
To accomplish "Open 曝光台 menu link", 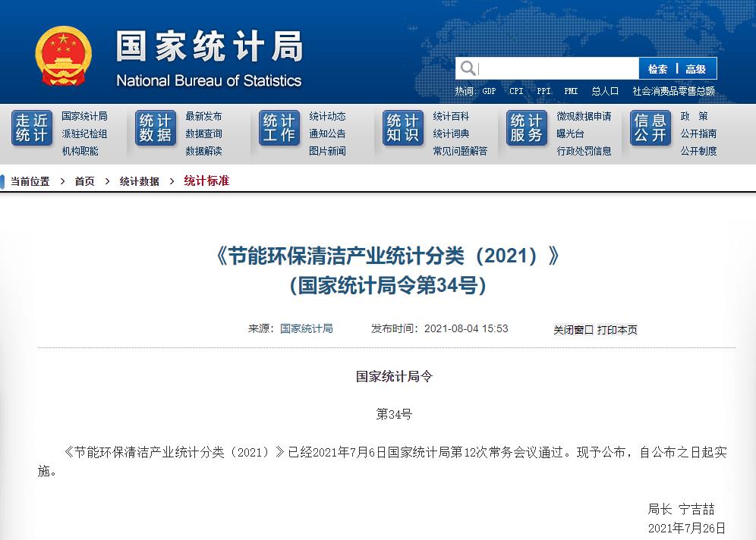I will 570,133.
